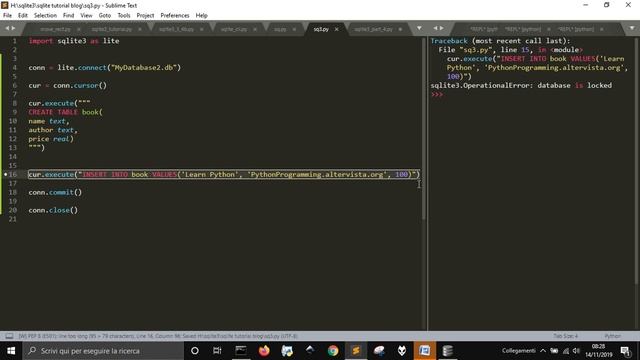Click the import sqlite3 as lite line

[x=74, y=41]
